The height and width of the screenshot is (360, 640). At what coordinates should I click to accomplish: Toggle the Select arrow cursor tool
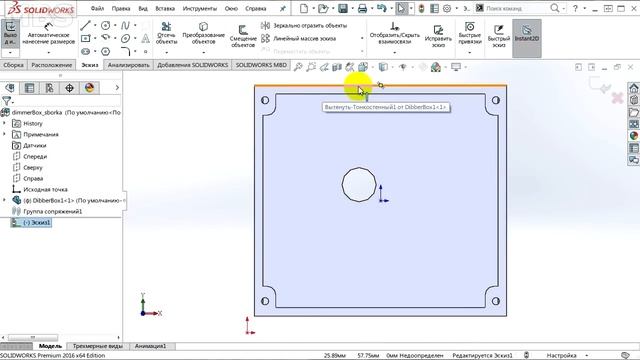[402, 8]
